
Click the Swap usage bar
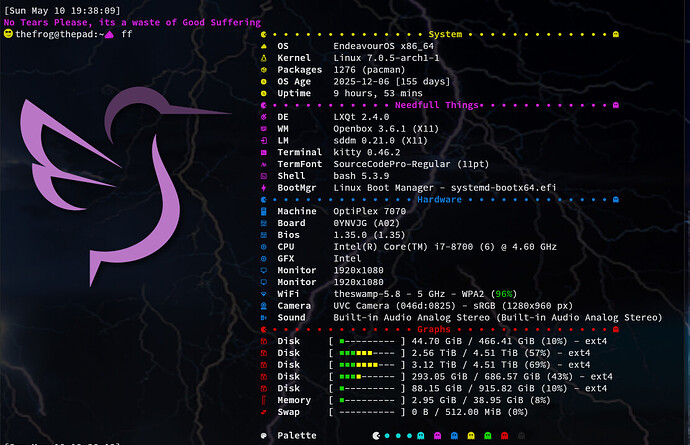click(x=367, y=412)
